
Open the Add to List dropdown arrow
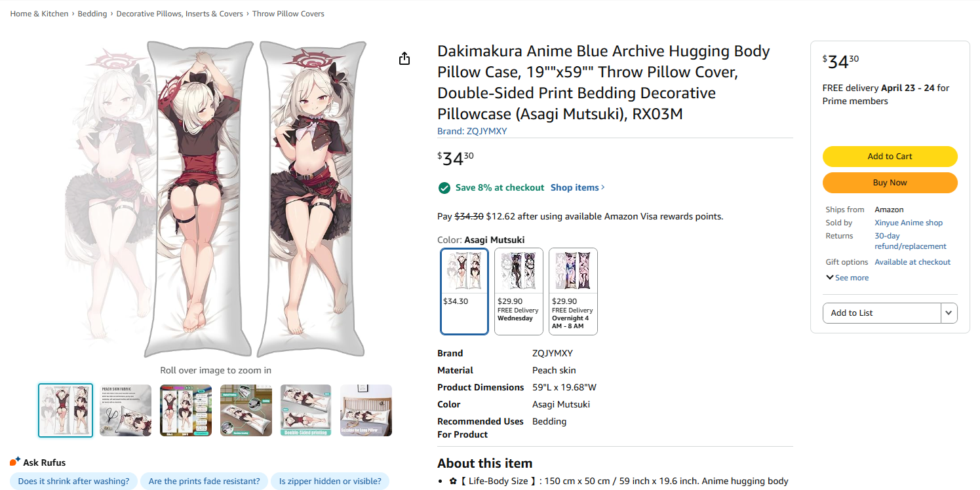click(x=949, y=313)
